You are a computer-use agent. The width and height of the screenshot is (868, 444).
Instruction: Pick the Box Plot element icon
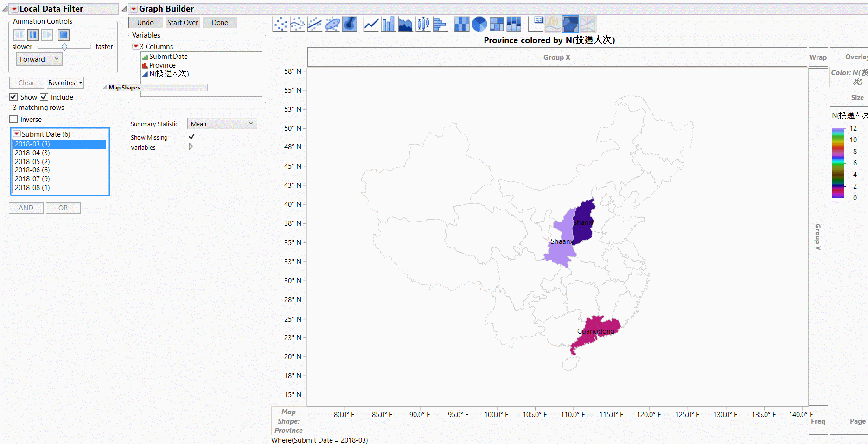[x=422, y=24]
